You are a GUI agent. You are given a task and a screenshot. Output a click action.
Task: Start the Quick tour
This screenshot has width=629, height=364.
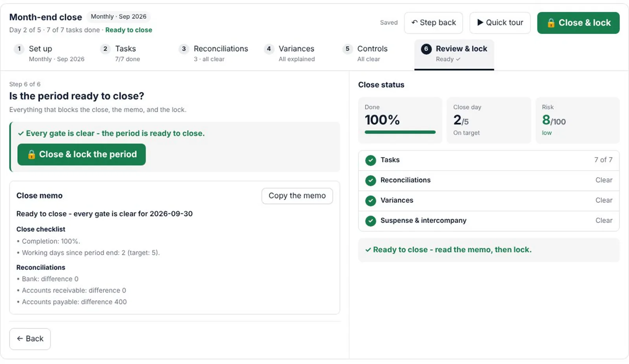(x=500, y=23)
